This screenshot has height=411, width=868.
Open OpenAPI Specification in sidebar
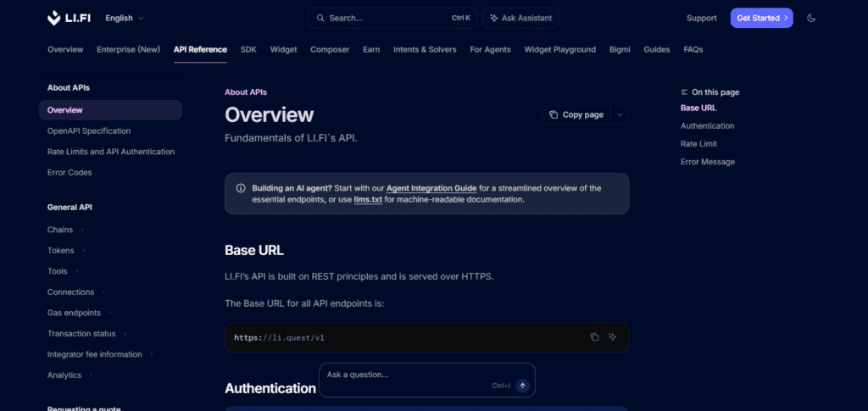tap(89, 131)
